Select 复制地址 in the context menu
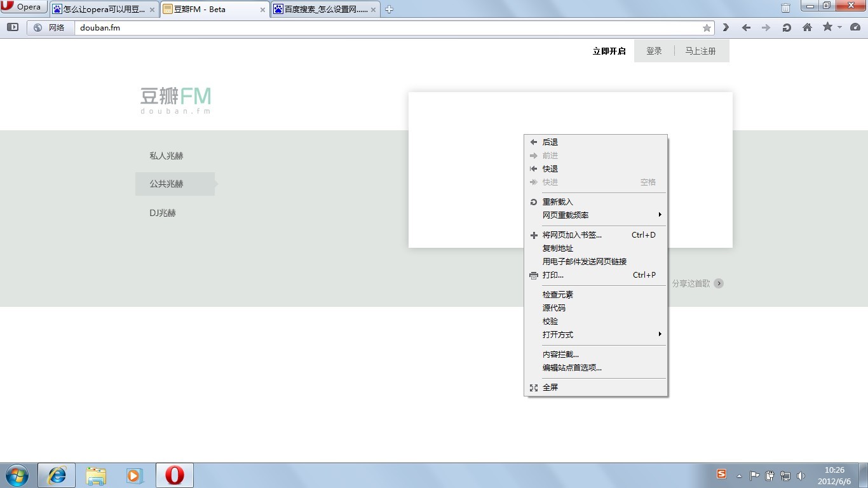This screenshot has height=488, width=868. pos(595,248)
